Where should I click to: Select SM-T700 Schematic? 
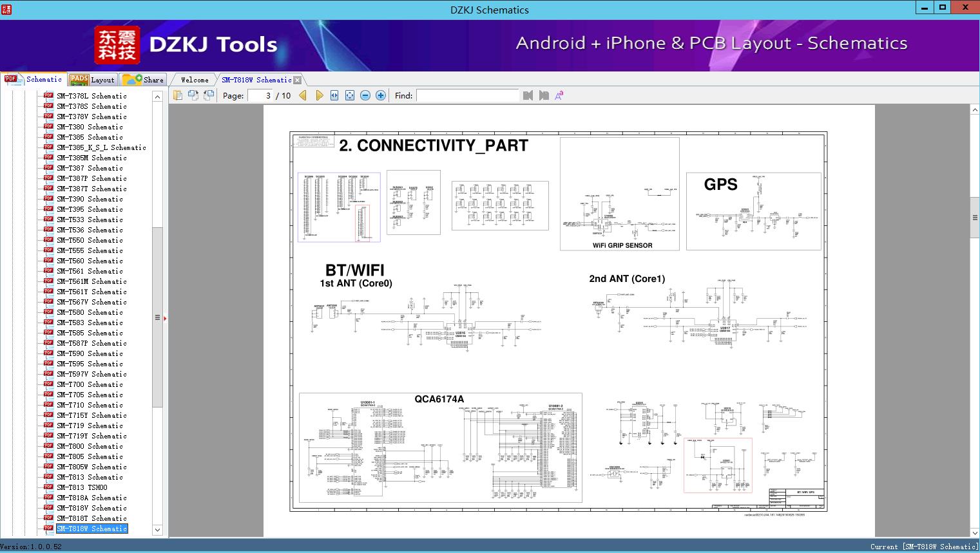(x=90, y=384)
